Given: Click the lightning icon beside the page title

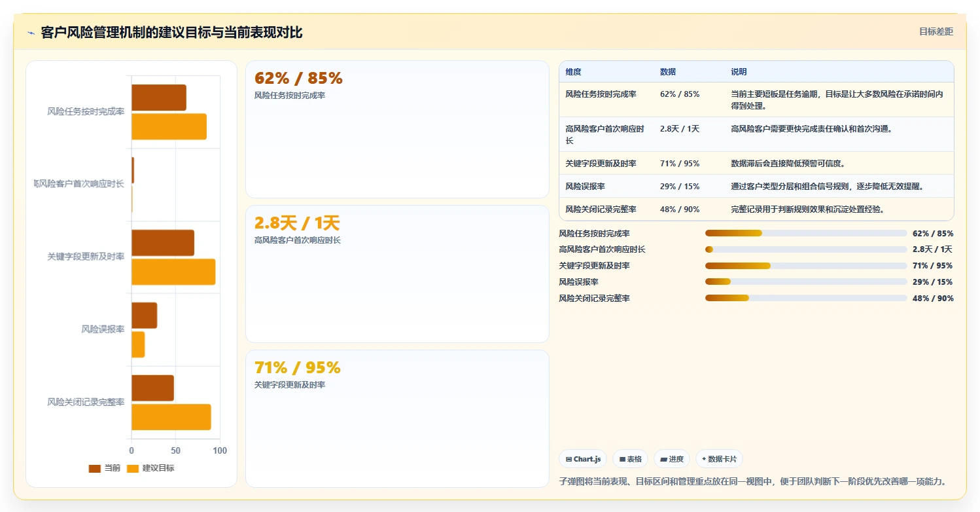Looking at the screenshot, I should coord(31,33).
